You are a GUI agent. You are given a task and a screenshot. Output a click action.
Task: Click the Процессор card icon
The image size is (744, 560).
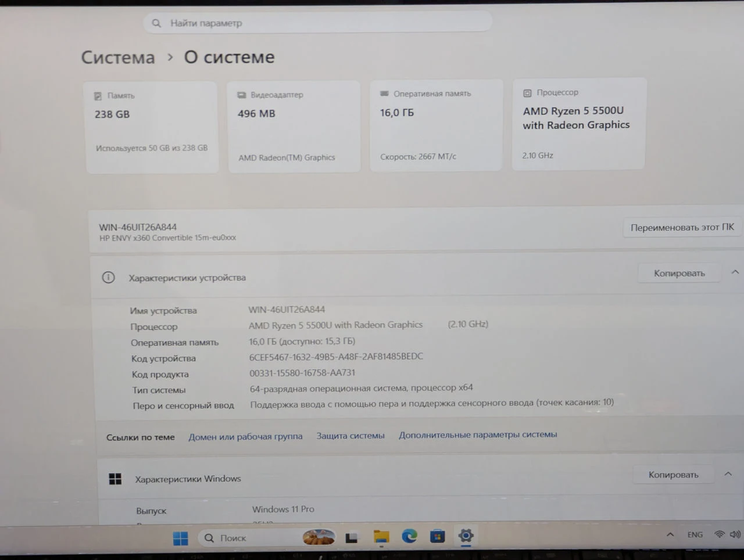tap(527, 93)
